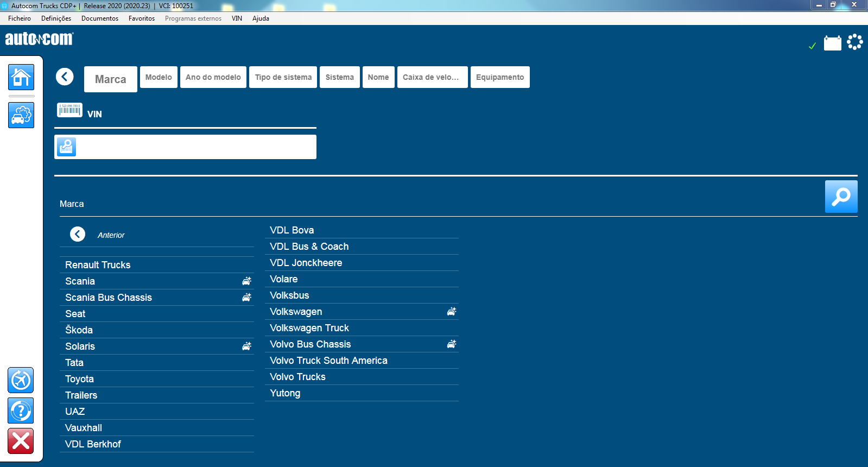Click inside the VIN input field
Viewport: 868px width, 467px height.
[195, 147]
